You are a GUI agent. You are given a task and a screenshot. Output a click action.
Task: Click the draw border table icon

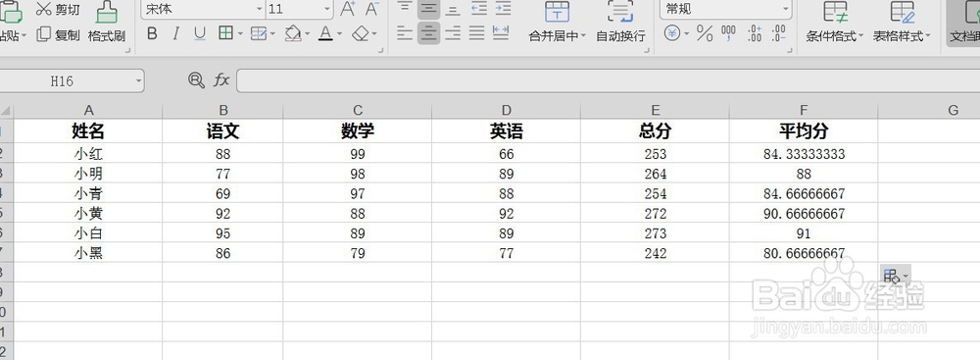click(x=259, y=33)
